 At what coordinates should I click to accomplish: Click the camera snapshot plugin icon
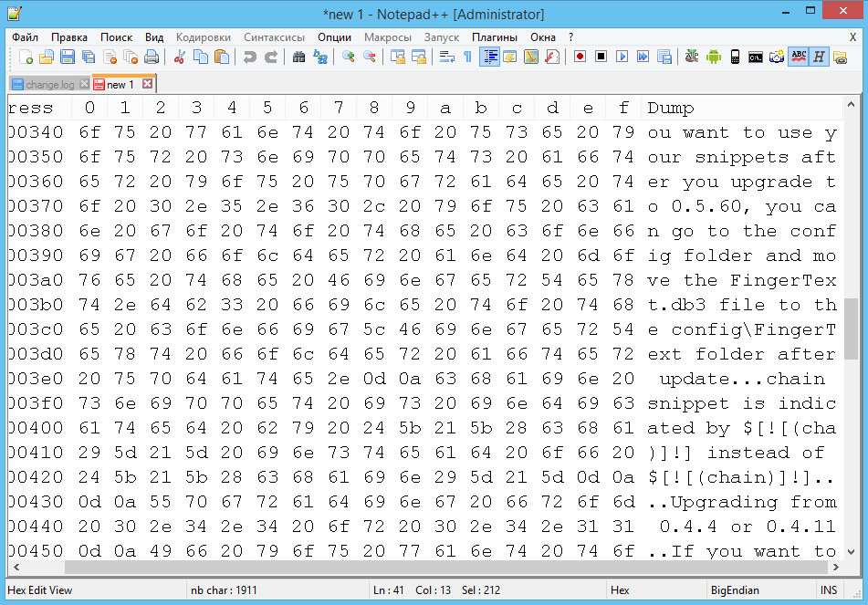[x=777, y=57]
